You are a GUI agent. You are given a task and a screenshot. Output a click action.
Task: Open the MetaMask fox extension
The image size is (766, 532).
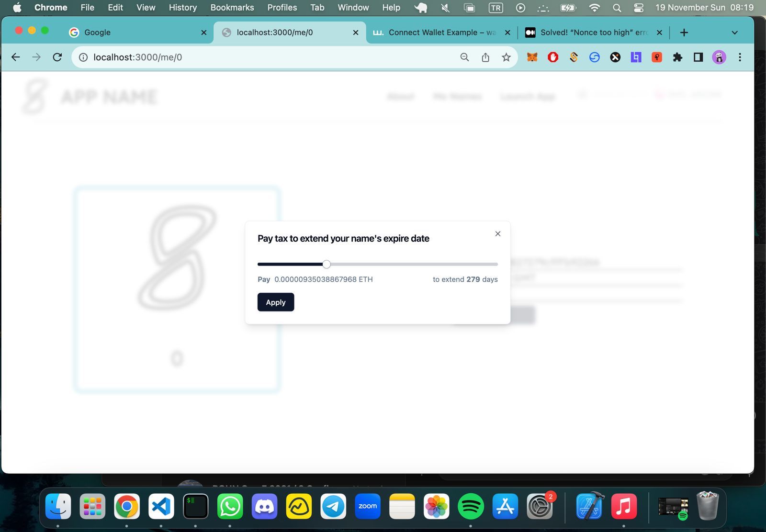tap(532, 57)
